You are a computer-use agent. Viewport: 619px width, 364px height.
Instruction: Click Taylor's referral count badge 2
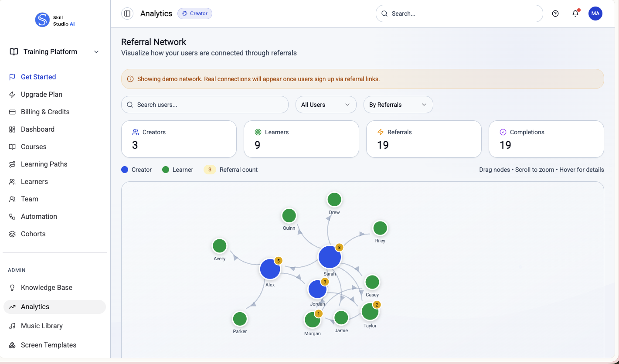coord(377,305)
